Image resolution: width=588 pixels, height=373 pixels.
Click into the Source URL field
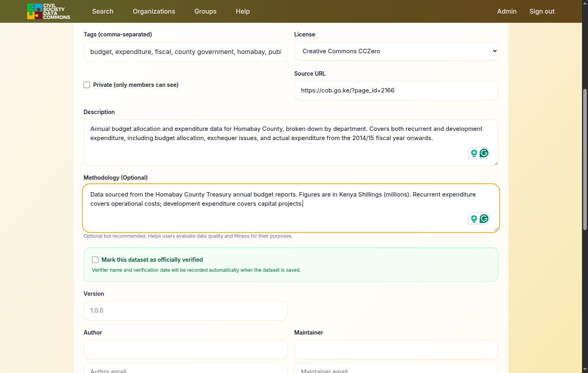(396, 90)
